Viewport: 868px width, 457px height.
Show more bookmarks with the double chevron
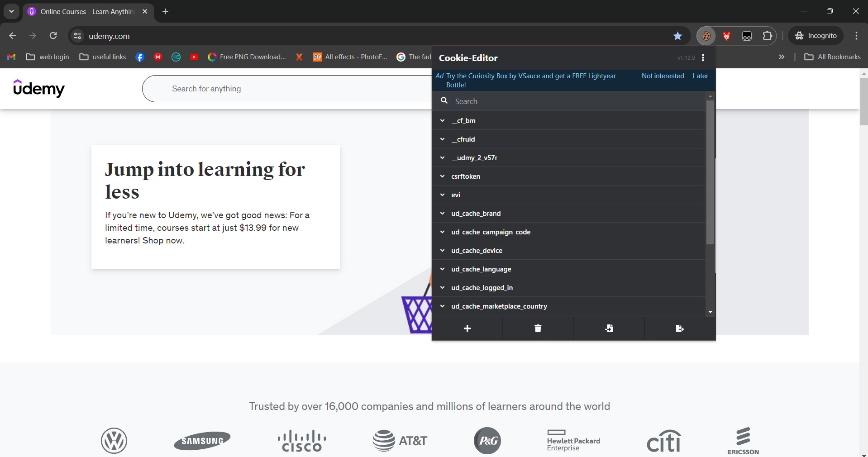point(782,57)
